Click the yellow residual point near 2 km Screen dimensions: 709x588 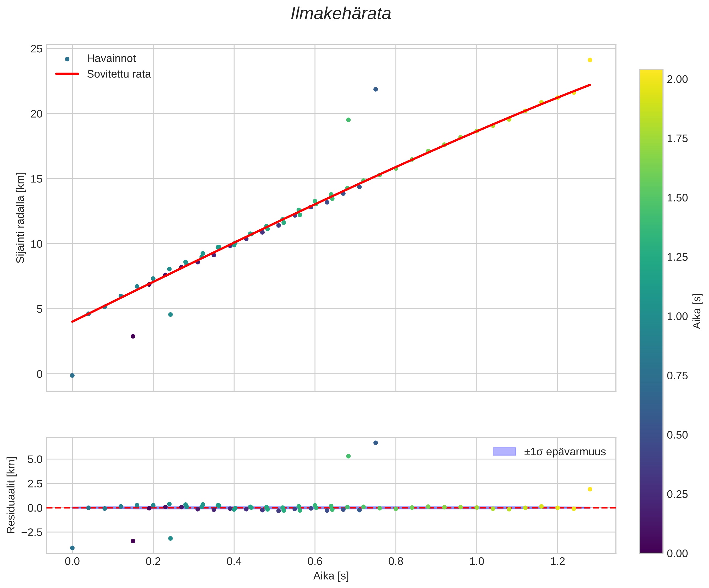tap(590, 489)
